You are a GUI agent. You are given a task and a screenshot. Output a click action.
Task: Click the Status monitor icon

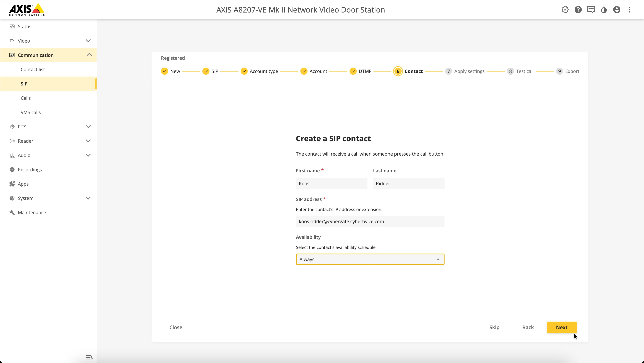12,26
